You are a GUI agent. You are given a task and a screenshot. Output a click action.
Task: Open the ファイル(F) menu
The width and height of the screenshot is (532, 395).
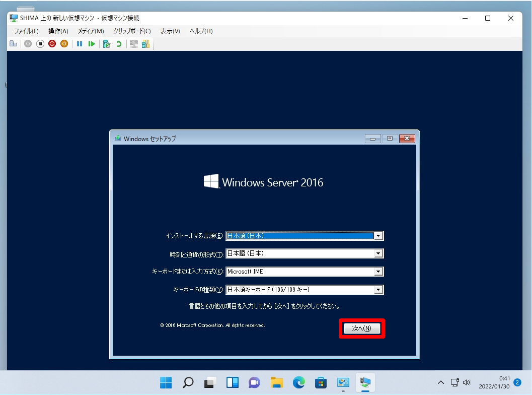coord(27,31)
